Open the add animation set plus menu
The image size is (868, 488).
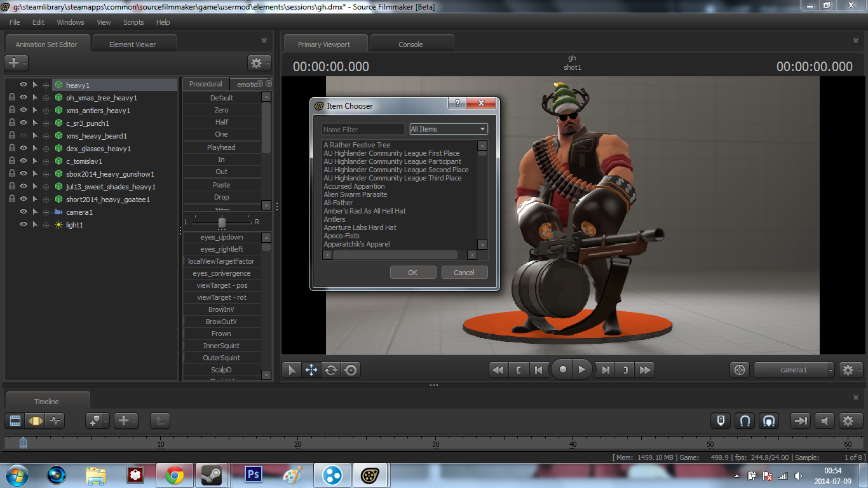point(16,63)
